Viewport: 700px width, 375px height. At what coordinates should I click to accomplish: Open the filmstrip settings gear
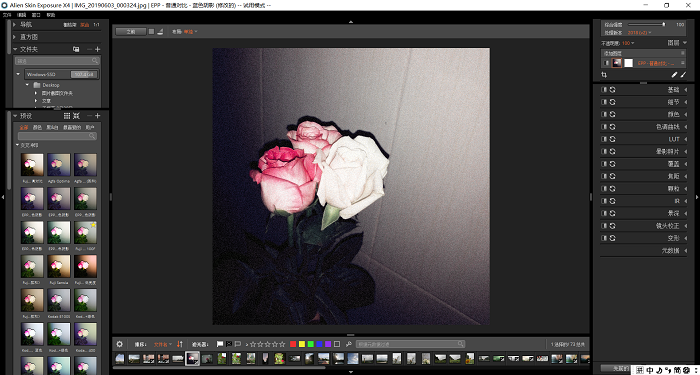120,344
